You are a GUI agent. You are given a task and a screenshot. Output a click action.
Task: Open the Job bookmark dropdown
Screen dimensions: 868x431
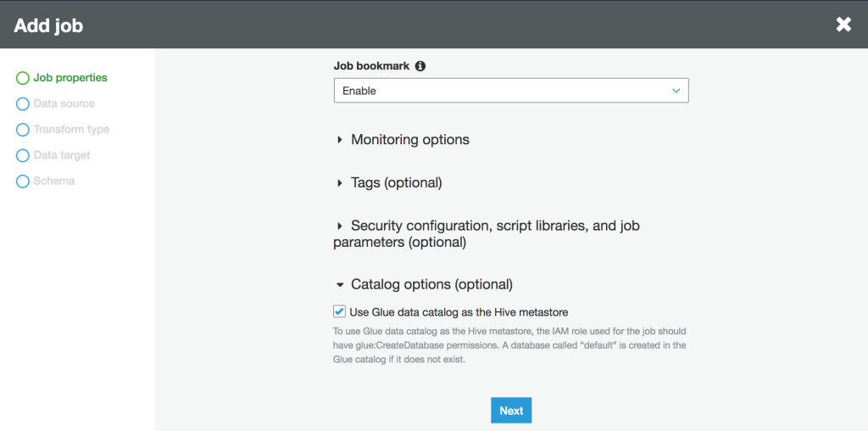point(511,90)
